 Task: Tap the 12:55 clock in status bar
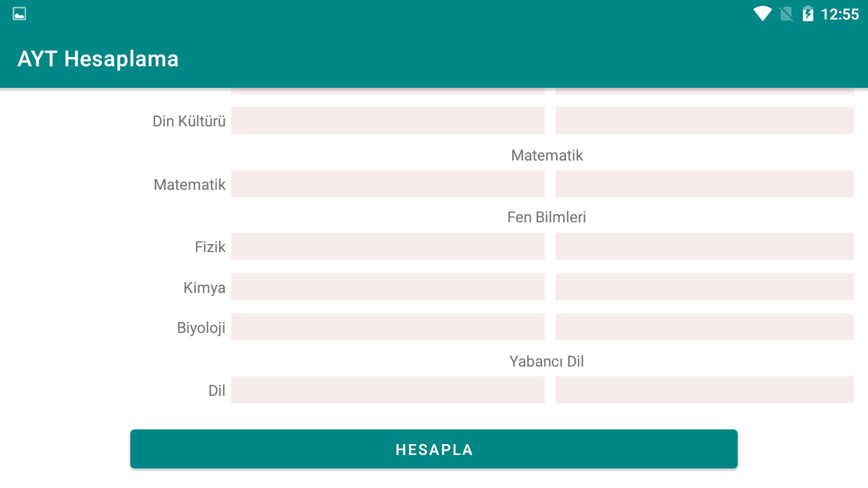coord(840,14)
